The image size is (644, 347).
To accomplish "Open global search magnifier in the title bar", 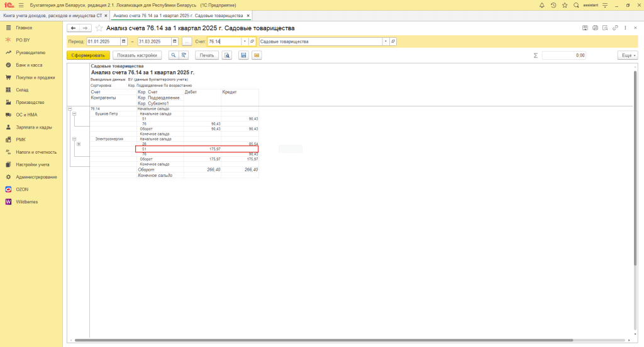I will point(576,5).
